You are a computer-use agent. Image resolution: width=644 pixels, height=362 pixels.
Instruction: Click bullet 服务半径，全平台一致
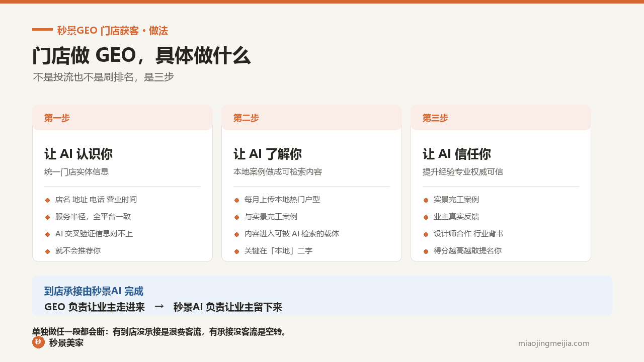(93, 217)
